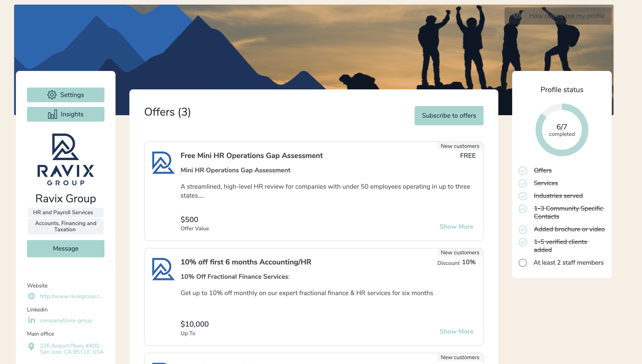
Task: Open the Insights button
Action: tap(65, 114)
